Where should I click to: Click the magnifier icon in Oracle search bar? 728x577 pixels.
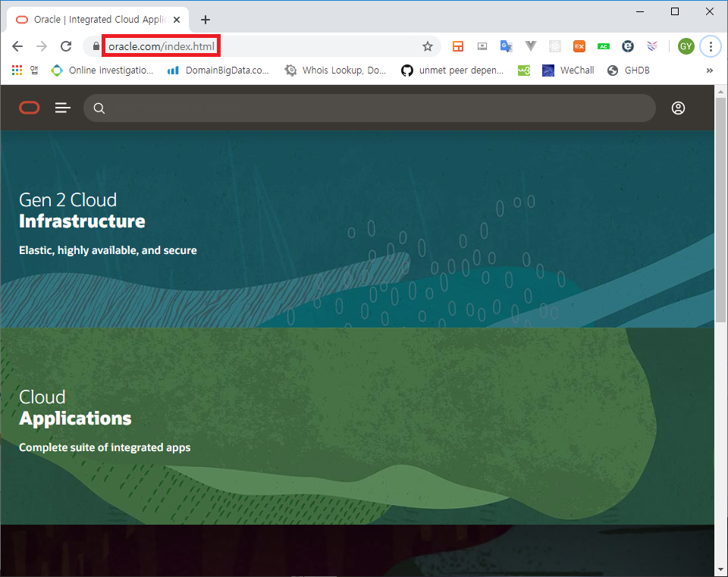(99, 108)
